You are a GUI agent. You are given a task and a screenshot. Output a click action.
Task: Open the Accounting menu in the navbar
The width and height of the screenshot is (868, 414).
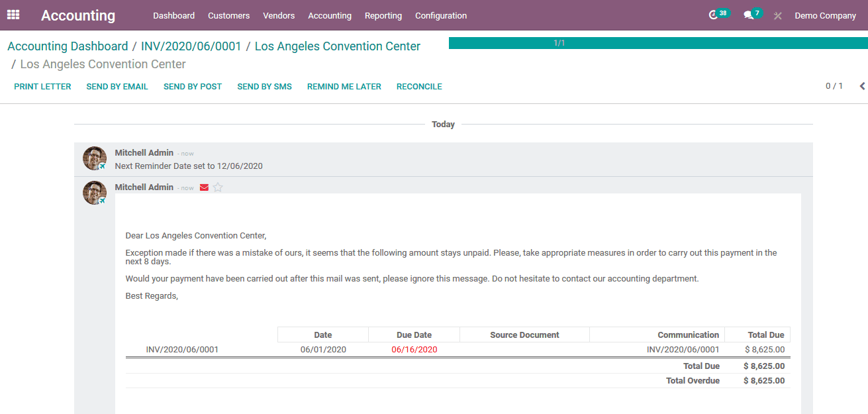(x=330, y=15)
